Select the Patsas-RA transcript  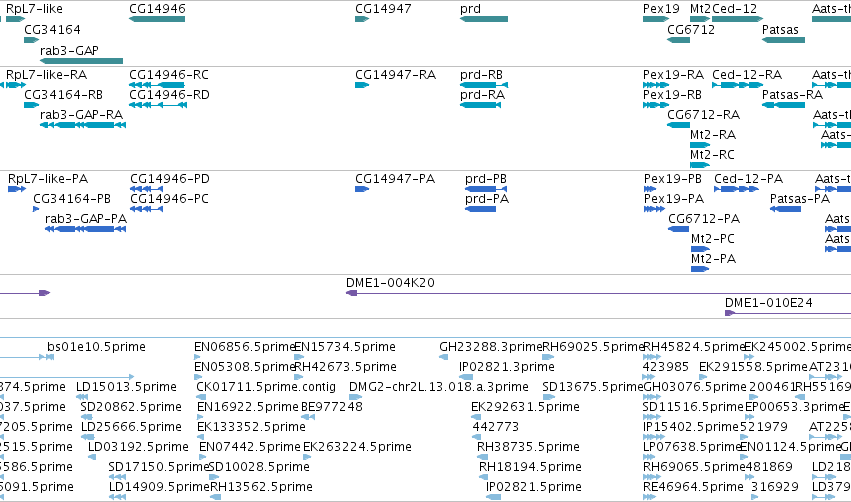pyautogui.click(x=783, y=105)
